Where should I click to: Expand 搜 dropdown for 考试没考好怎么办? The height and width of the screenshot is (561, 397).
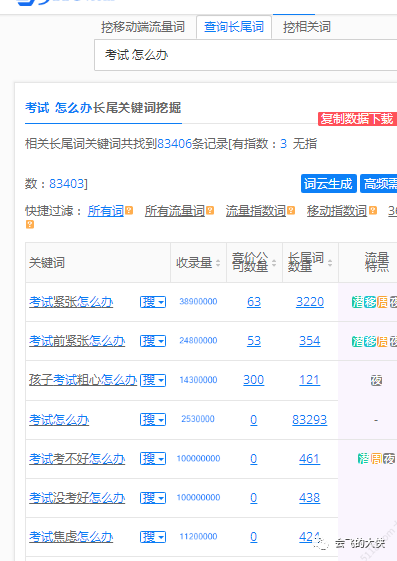(153, 497)
